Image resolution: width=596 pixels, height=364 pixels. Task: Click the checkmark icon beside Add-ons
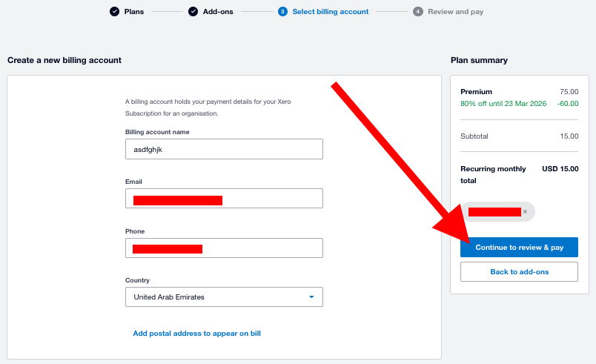193,12
